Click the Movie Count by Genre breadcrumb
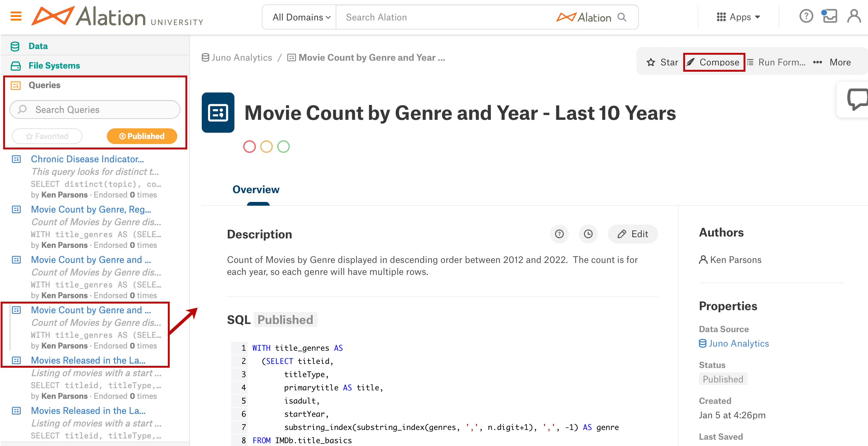868x446 pixels. (x=366, y=58)
